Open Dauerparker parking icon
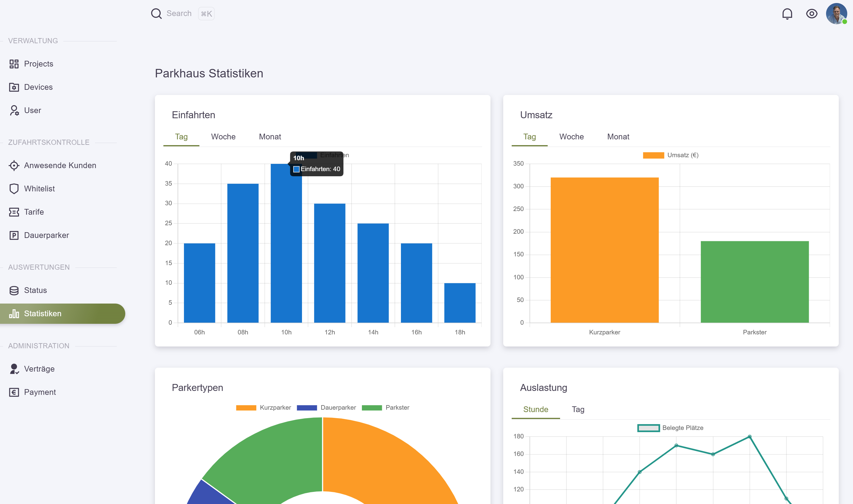 click(14, 235)
